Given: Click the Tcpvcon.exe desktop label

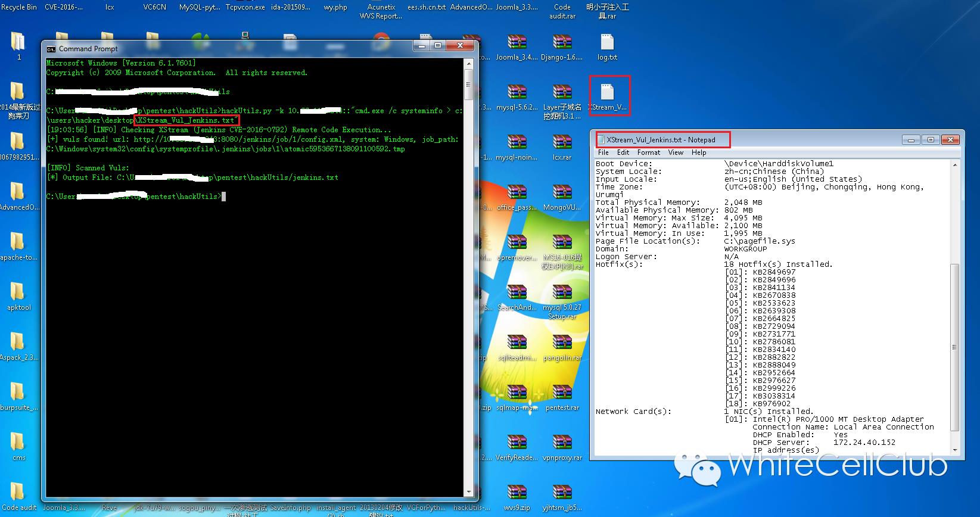Looking at the screenshot, I should pyautogui.click(x=245, y=7).
